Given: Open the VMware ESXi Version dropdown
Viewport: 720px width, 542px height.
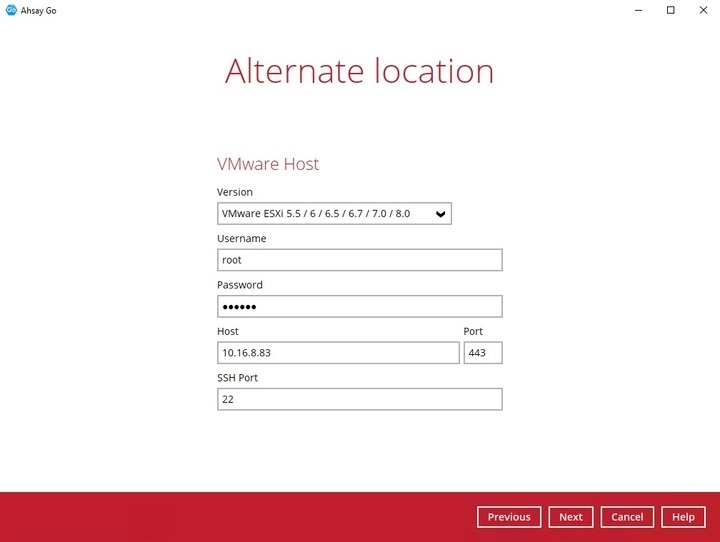Looking at the screenshot, I should pyautogui.click(x=334, y=214).
